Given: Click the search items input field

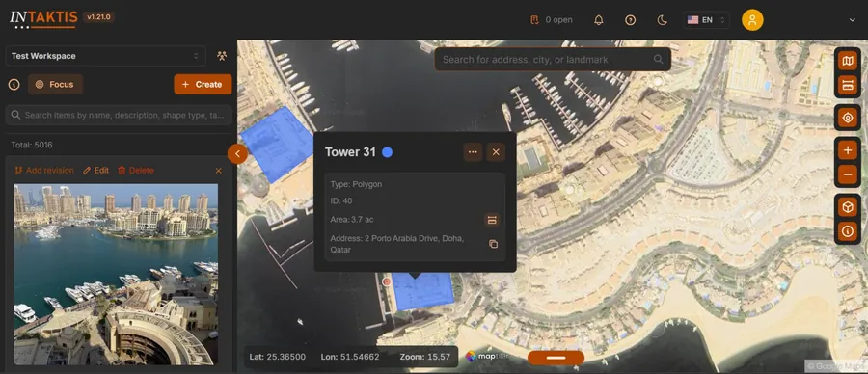Looking at the screenshot, I should [119, 115].
